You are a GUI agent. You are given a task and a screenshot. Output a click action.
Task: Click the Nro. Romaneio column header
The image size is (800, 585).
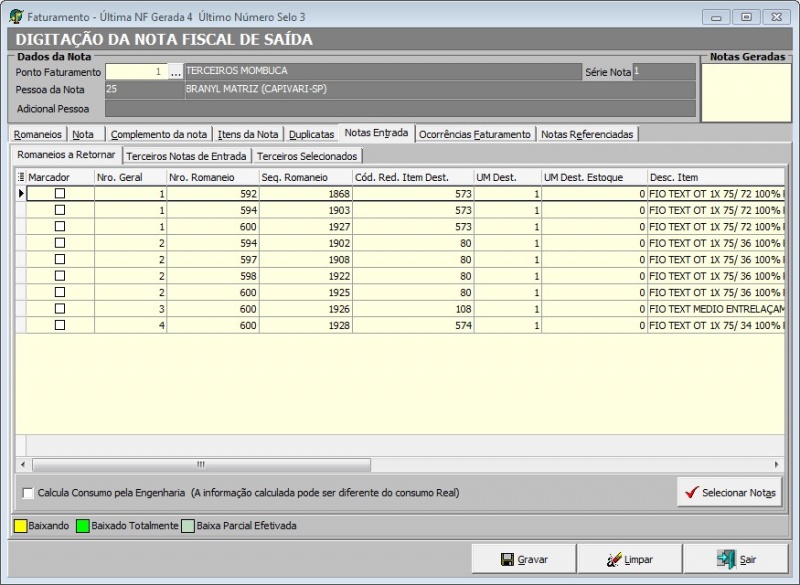[211, 177]
